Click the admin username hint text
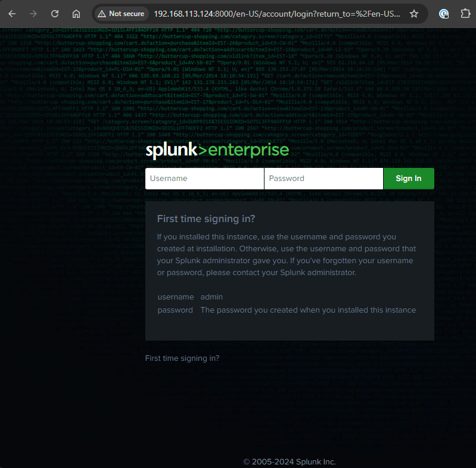This screenshot has width=476, height=468. click(211, 297)
